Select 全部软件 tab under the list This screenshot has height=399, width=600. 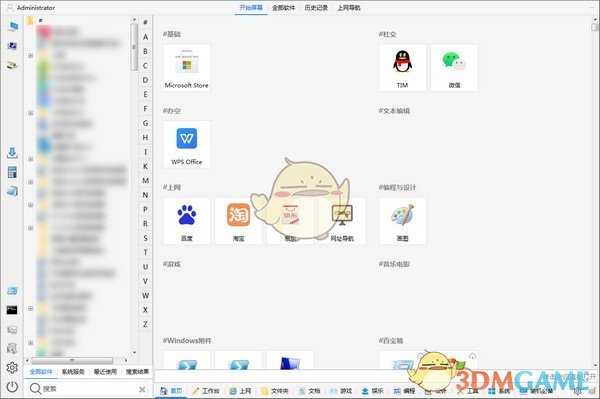pos(41,372)
